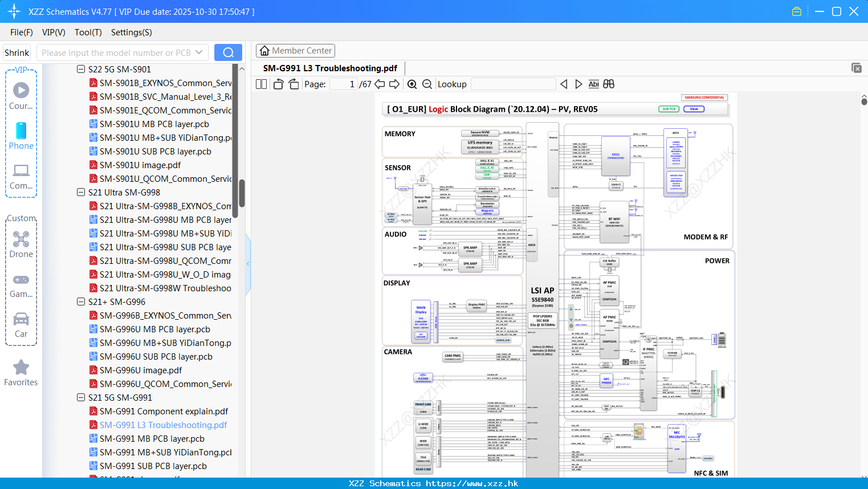Click the pop-out window icon at right

(857, 68)
